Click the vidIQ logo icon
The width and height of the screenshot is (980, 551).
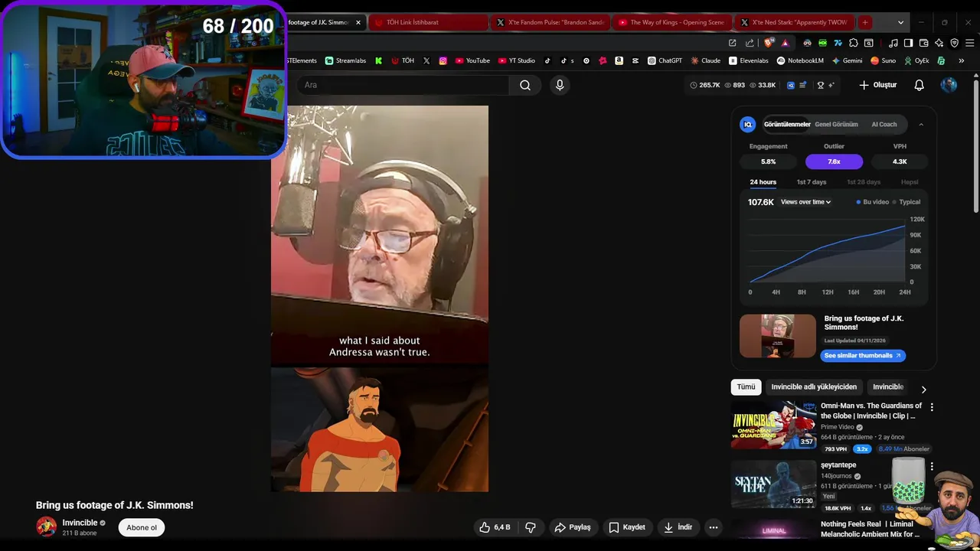coord(748,124)
